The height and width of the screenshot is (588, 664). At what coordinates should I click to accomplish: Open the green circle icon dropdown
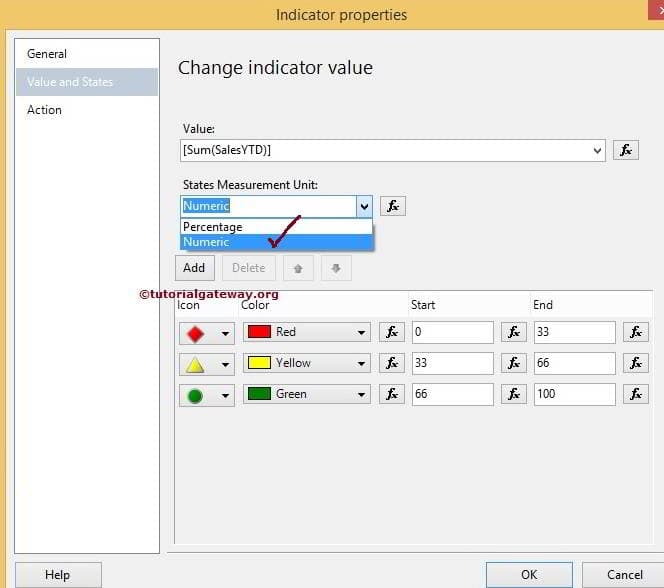click(207, 395)
